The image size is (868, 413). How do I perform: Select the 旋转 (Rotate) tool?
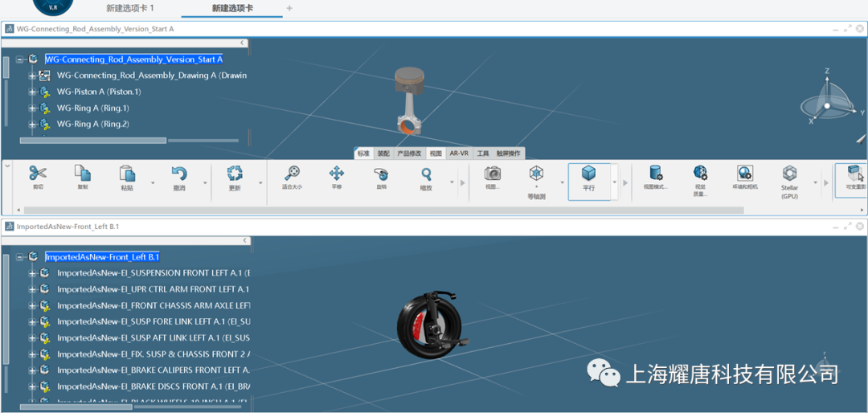click(x=382, y=174)
